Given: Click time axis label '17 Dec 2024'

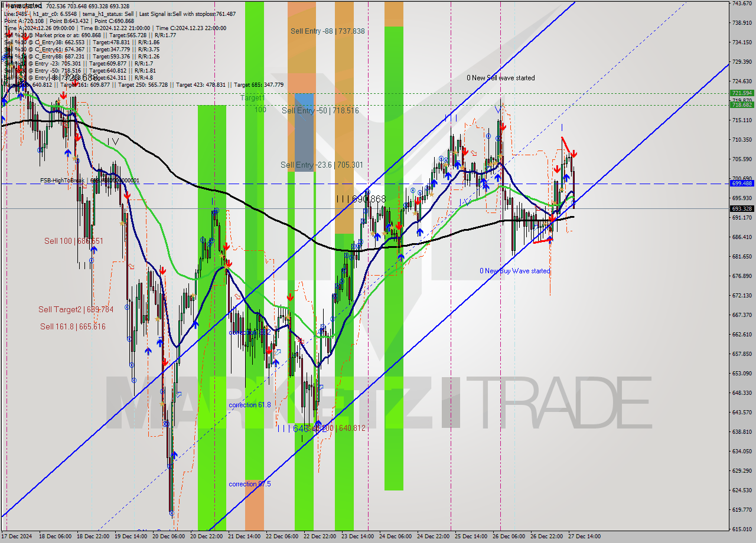Looking at the screenshot, I should [x=16, y=537].
